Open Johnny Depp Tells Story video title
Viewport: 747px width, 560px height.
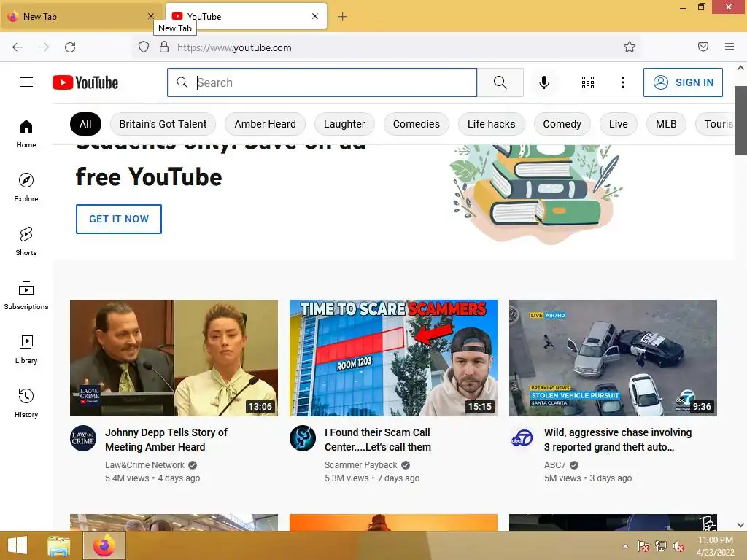coord(166,440)
